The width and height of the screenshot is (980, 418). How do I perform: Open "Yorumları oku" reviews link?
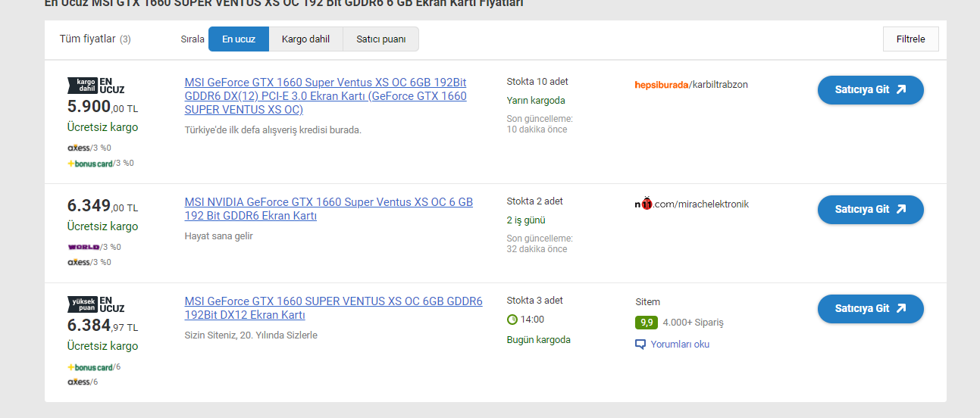pyautogui.click(x=680, y=344)
